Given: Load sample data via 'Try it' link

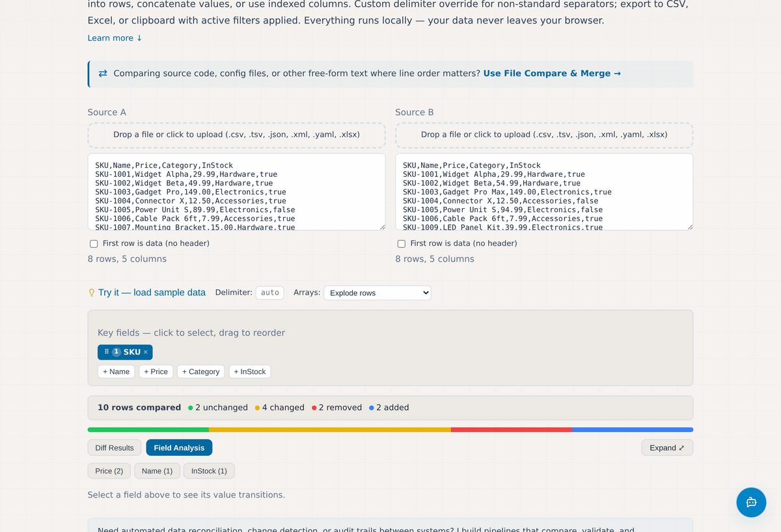Looking at the screenshot, I should 152,293.
